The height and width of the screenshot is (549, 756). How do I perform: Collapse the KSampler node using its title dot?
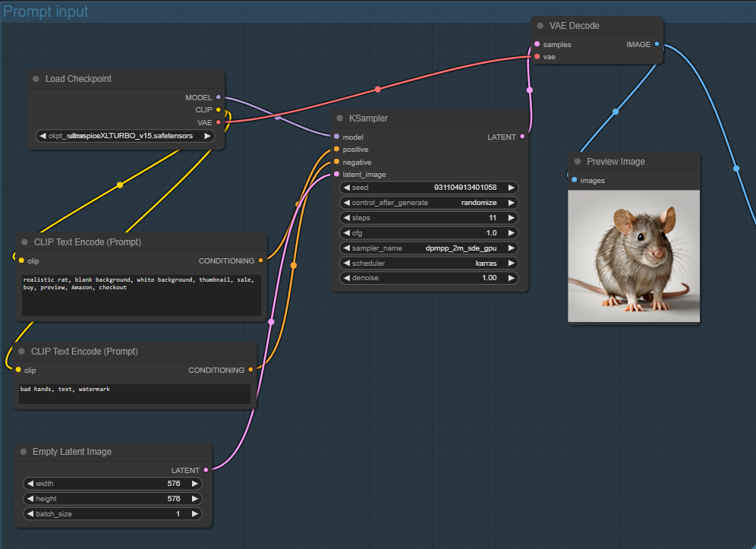click(x=339, y=118)
